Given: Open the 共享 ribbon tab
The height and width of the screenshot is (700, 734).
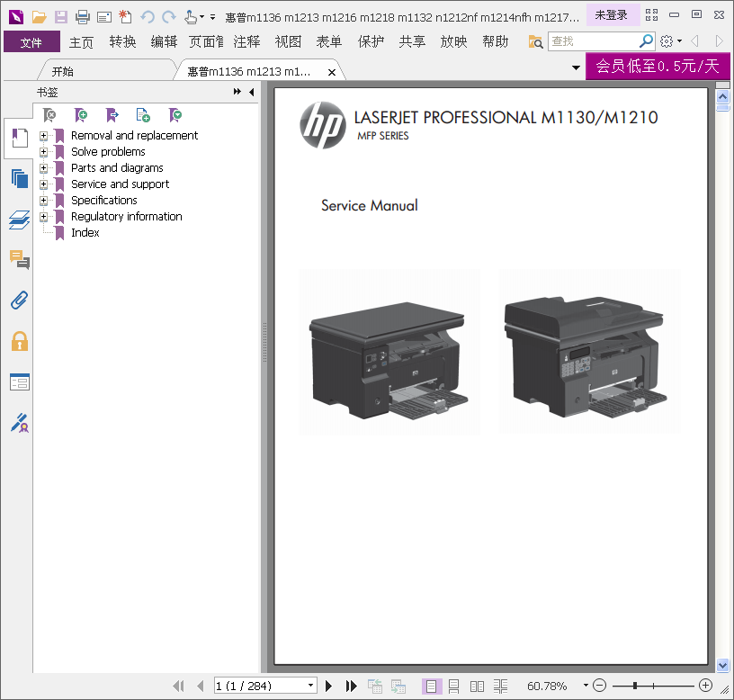Looking at the screenshot, I should click(x=412, y=42).
